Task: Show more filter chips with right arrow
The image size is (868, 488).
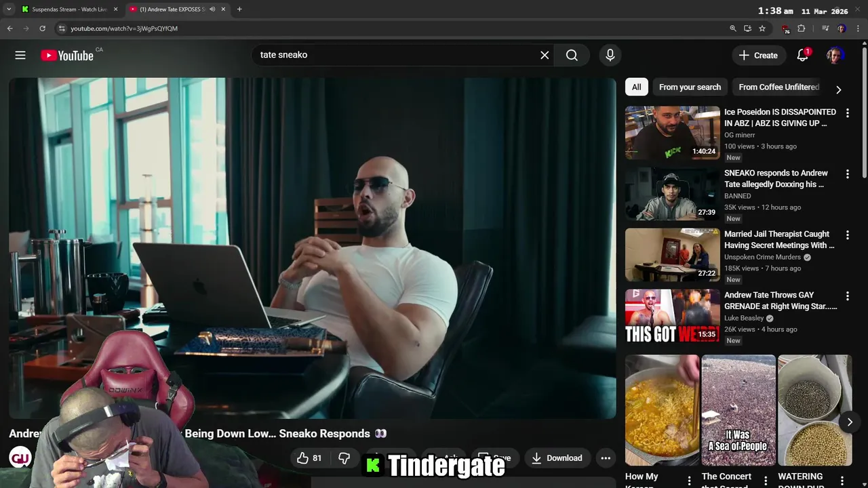Action: tap(839, 89)
